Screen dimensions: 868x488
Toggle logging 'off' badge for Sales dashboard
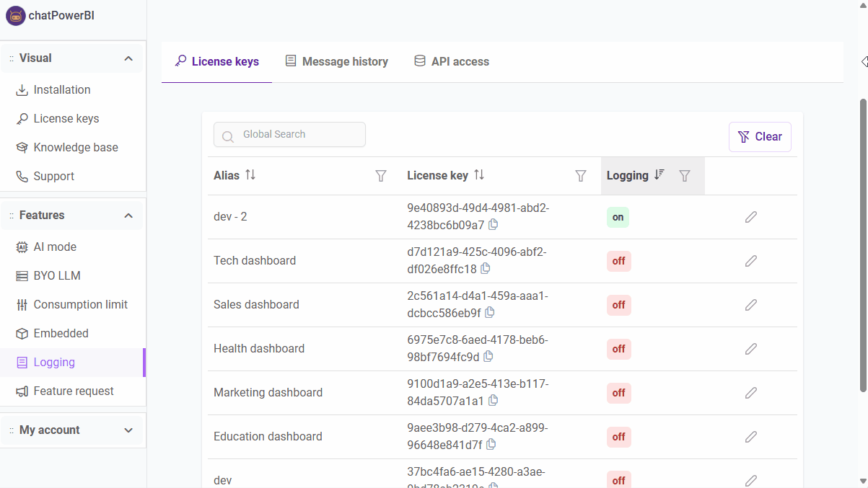[618, 305]
